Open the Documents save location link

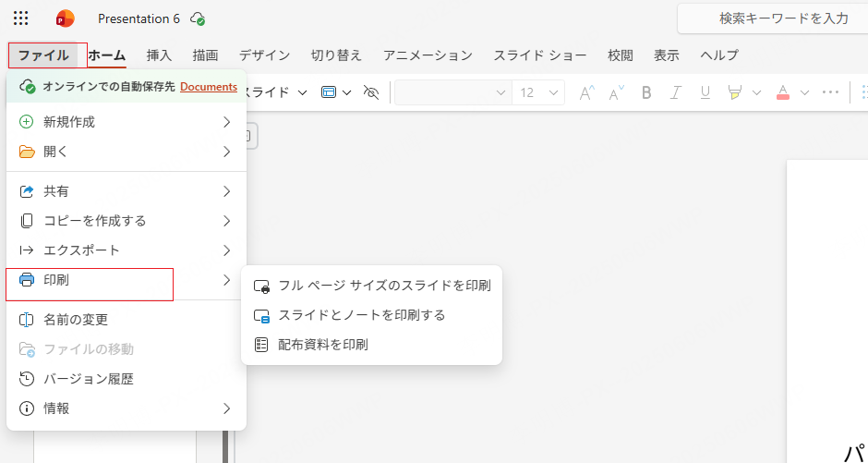click(x=209, y=87)
